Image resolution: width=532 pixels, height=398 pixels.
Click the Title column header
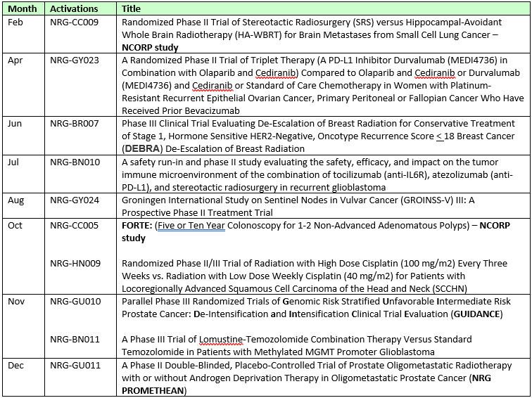[x=131, y=9]
